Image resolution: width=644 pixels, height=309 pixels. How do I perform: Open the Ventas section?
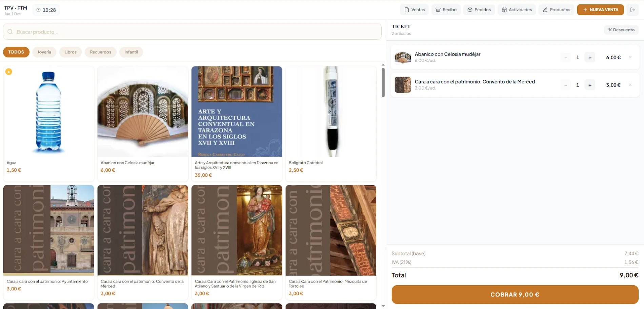pos(415,10)
